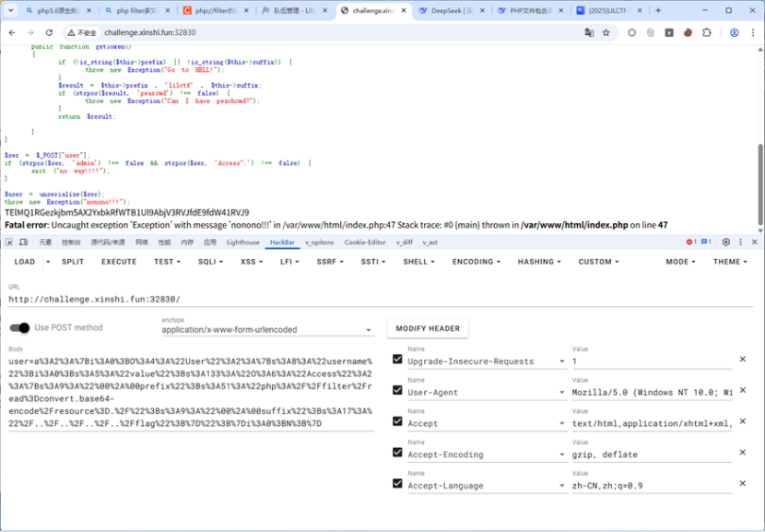Bookmark this page with the star icon

(606, 32)
